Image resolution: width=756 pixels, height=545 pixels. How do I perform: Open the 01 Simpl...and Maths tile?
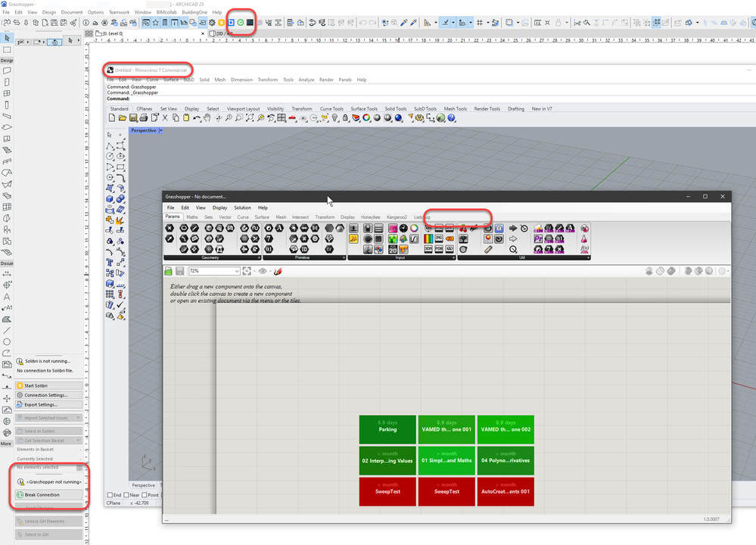(x=446, y=460)
